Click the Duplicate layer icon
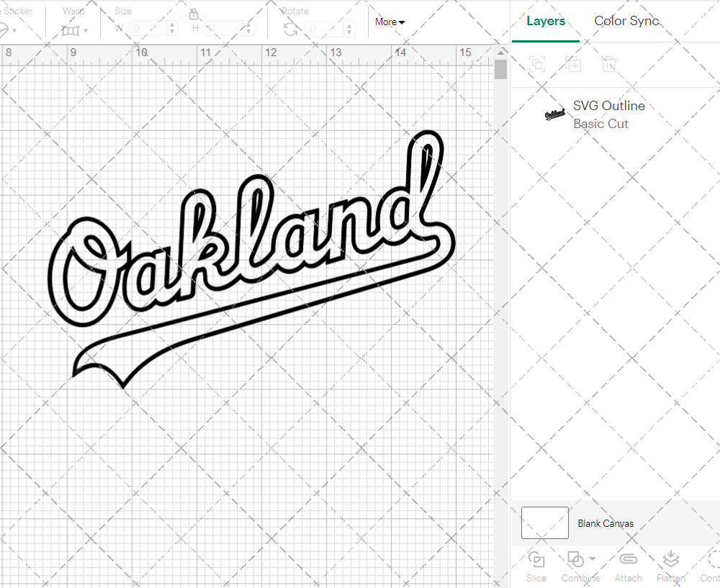The width and height of the screenshot is (720, 588). [573, 64]
